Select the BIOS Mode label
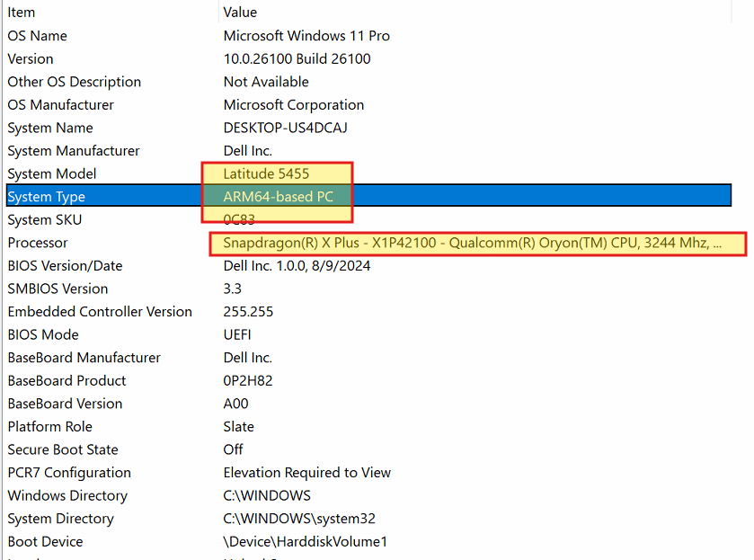The image size is (754, 560). pyautogui.click(x=43, y=335)
